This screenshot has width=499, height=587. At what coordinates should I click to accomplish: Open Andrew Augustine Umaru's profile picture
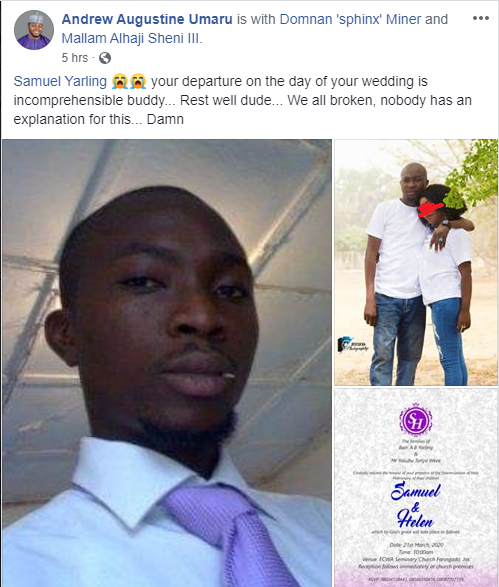34,30
